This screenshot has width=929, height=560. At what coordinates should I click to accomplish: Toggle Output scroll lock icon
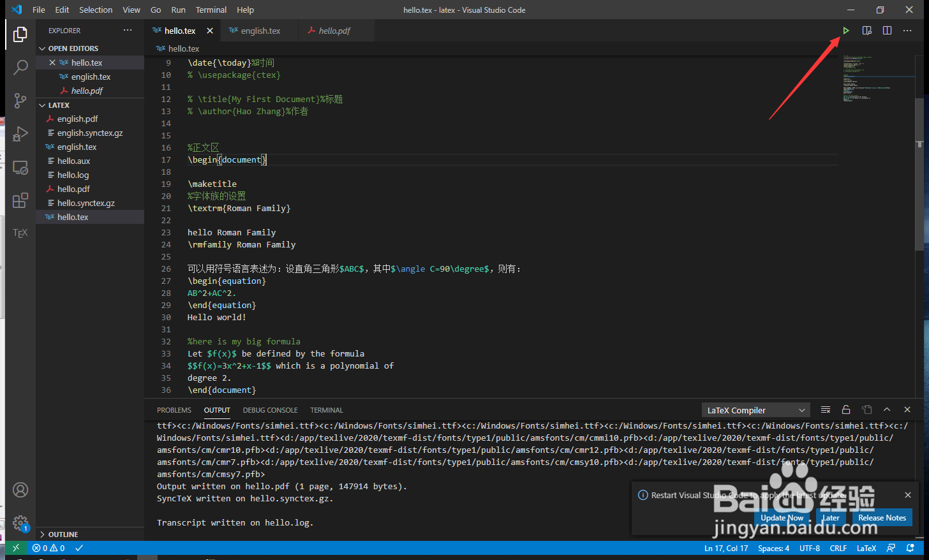(846, 409)
